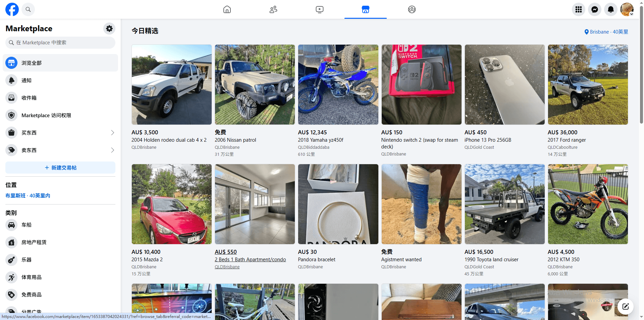Open the apps grid menu icon
Viewport: 644px width, 320px height.
coord(579,9)
